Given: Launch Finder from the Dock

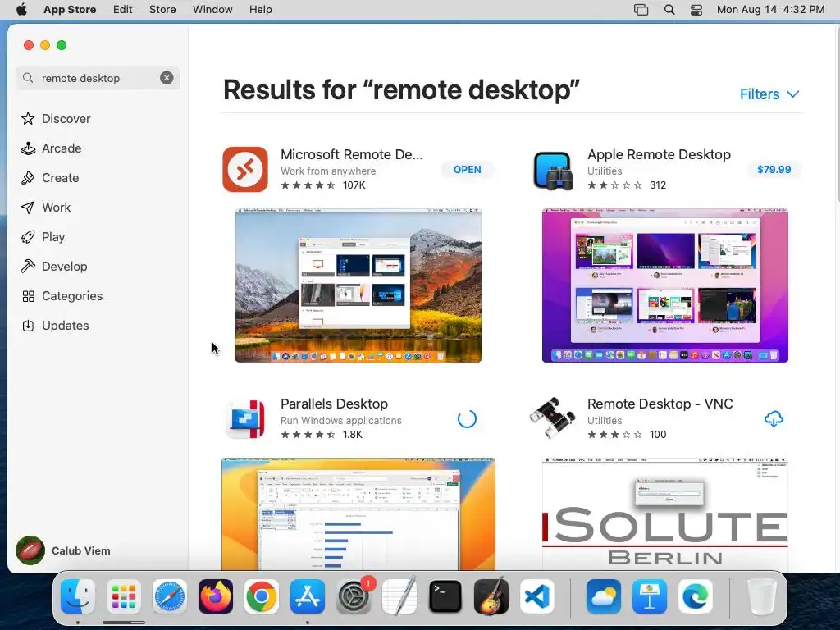Looking at the screenshot, I should (78, 596).
